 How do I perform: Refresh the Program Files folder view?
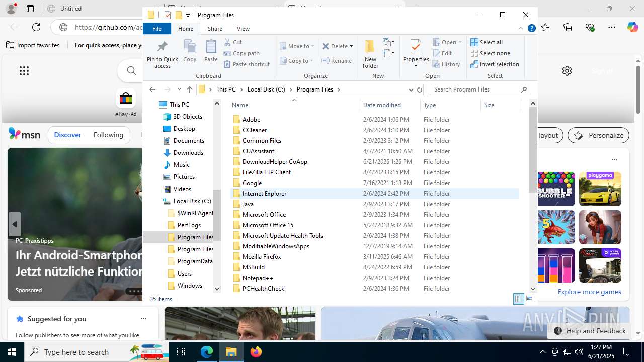point(420,89)
